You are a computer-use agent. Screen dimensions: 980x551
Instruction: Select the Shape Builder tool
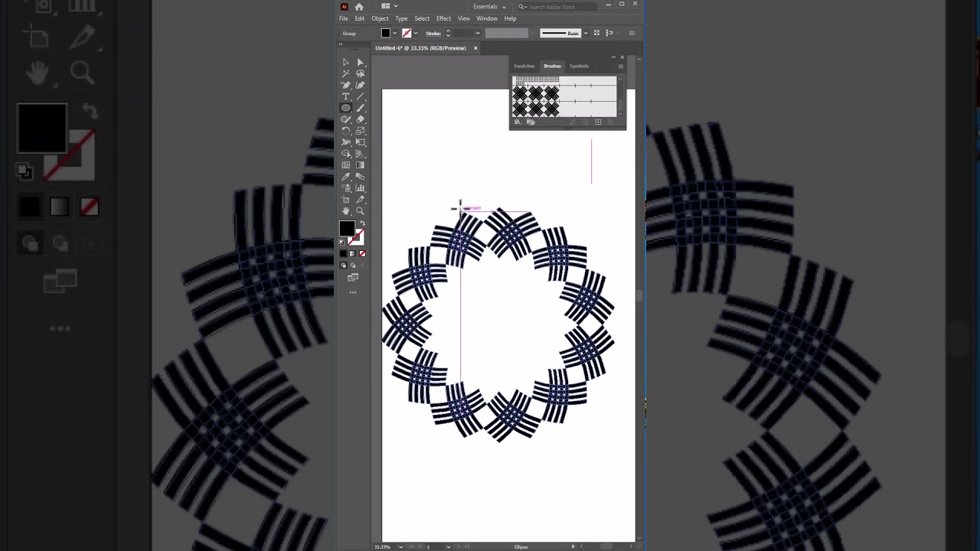click(x=346, y=154)
